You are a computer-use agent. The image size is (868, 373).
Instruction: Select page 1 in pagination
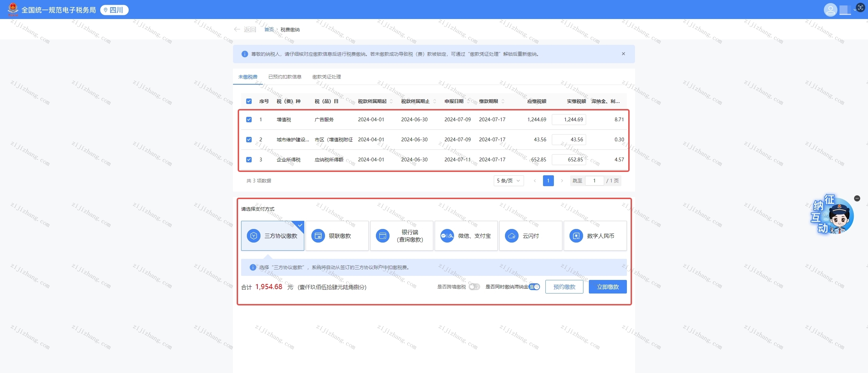(548, 181)
